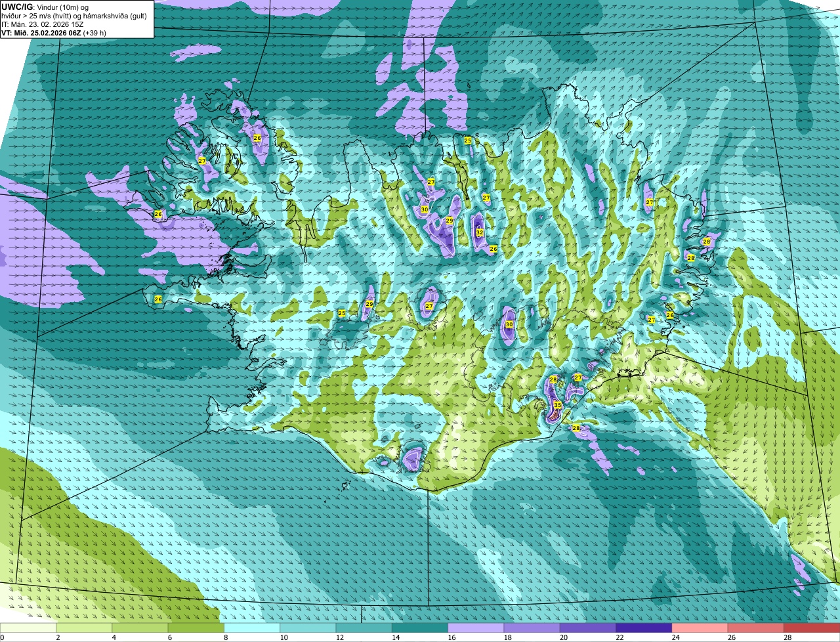Click the legend scale label "14"
Screen dimensions: 840x642
[396, 637]
